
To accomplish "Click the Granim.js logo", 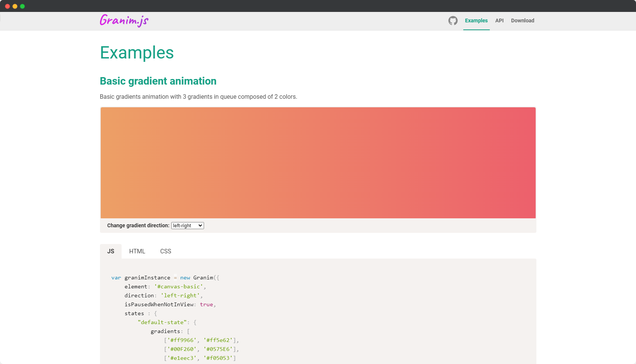I will click(x=124, y=20).
